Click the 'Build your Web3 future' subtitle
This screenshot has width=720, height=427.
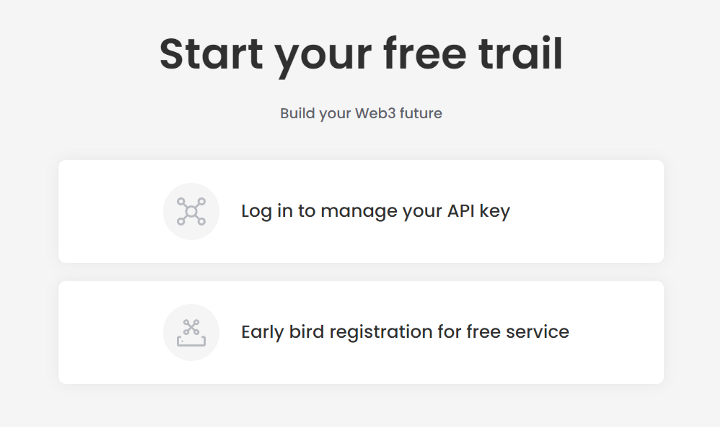(x=361, y=113)
